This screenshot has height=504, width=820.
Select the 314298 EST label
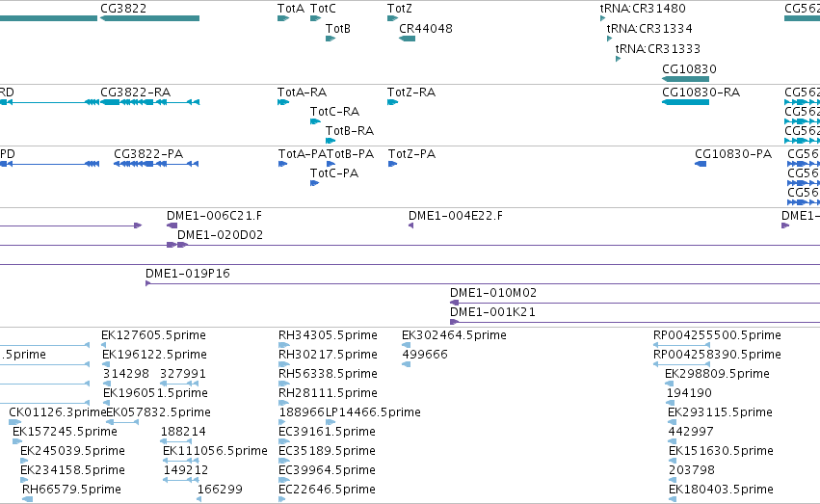[x=126, y=374]
